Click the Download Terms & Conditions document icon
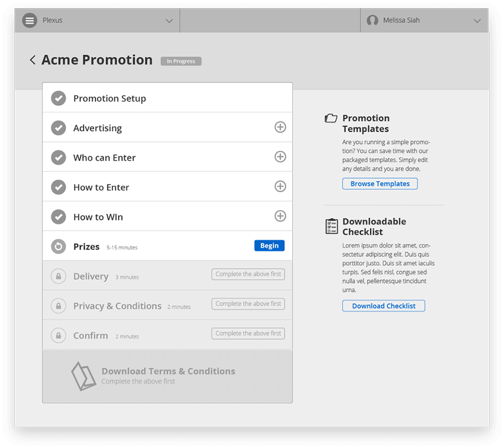This screenshot has width=504, height=448. tap(83, 376)
